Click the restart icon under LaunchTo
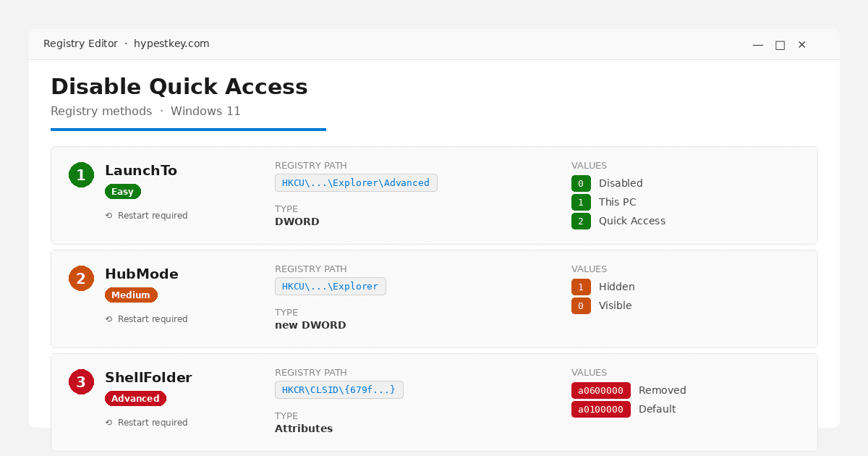The image size is (868, 456). [109, 216]
